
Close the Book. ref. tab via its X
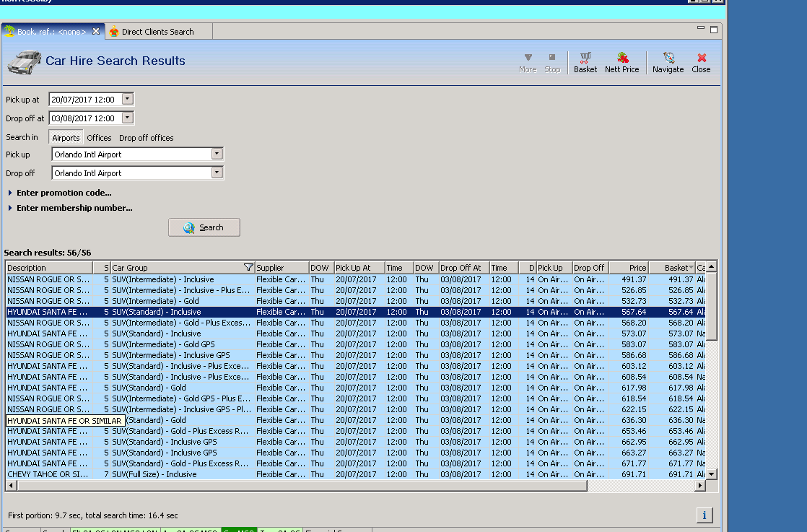[x=96, y=31]
